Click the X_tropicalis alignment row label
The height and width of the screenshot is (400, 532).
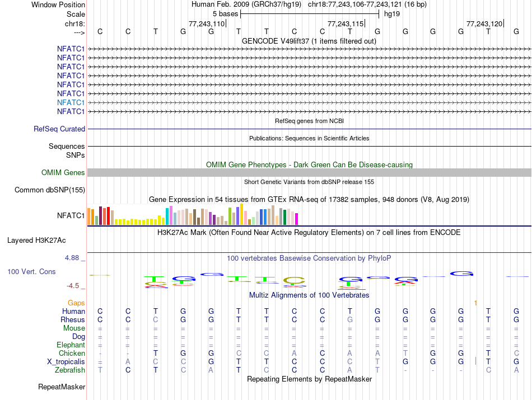pyautogui.click(x=66, y=362)
